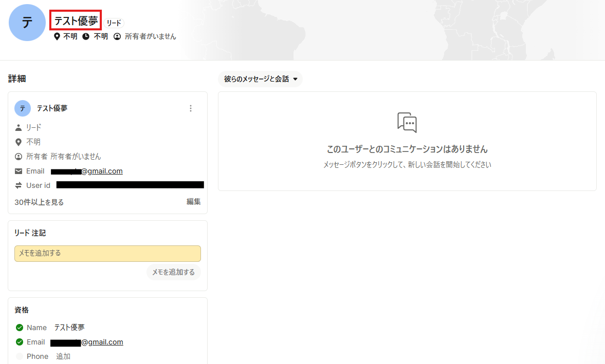
Task: Open the three-dot menu in details card
Action: [x=191, y=108]
